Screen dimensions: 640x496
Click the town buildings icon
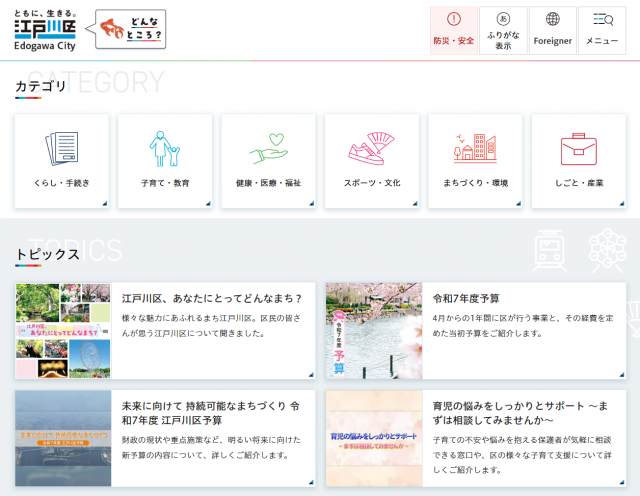tap(475, 149)
